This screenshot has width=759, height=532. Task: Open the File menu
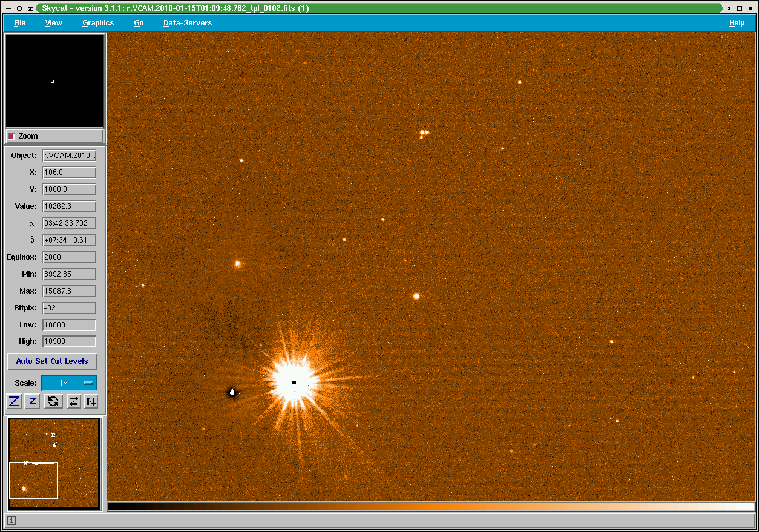(20, 23)
